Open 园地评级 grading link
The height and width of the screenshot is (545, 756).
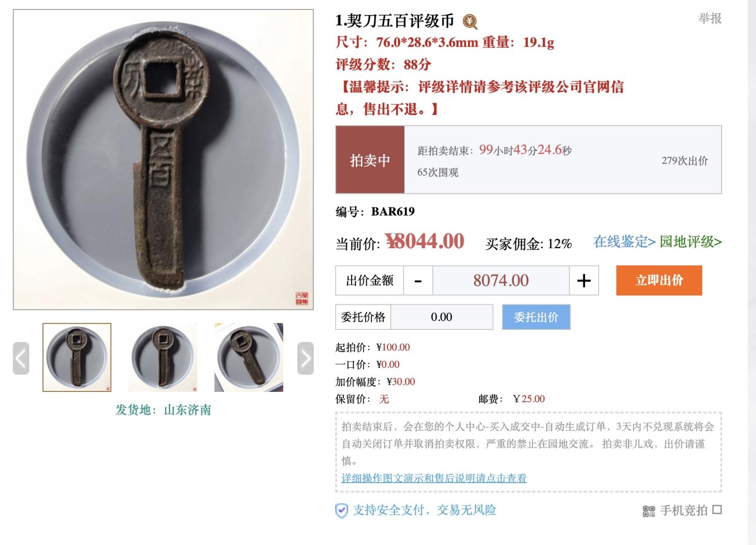690,242
